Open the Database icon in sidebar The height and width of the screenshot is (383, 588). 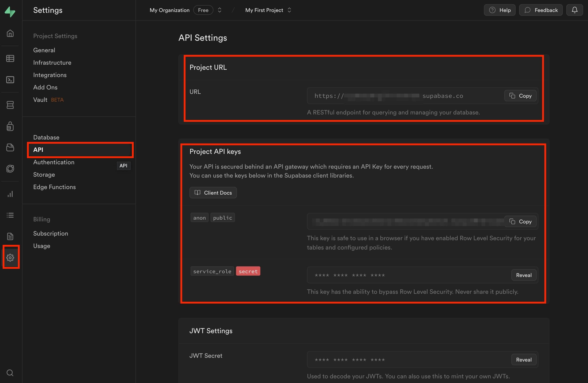[x=10, y=105]
